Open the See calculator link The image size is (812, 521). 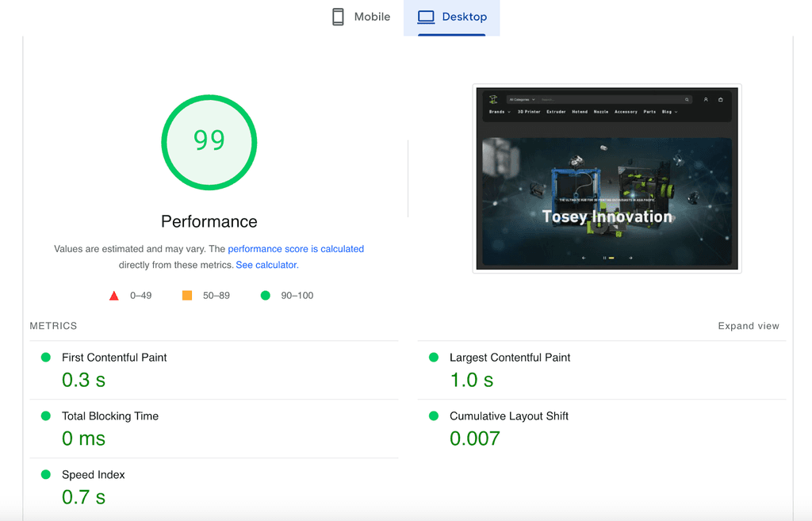267,265
